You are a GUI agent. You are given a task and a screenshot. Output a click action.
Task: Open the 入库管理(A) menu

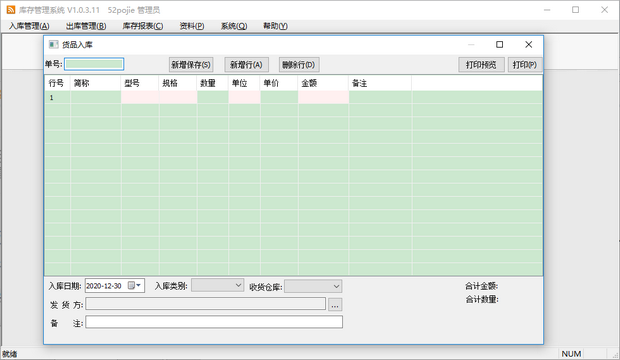coord(29,26)
